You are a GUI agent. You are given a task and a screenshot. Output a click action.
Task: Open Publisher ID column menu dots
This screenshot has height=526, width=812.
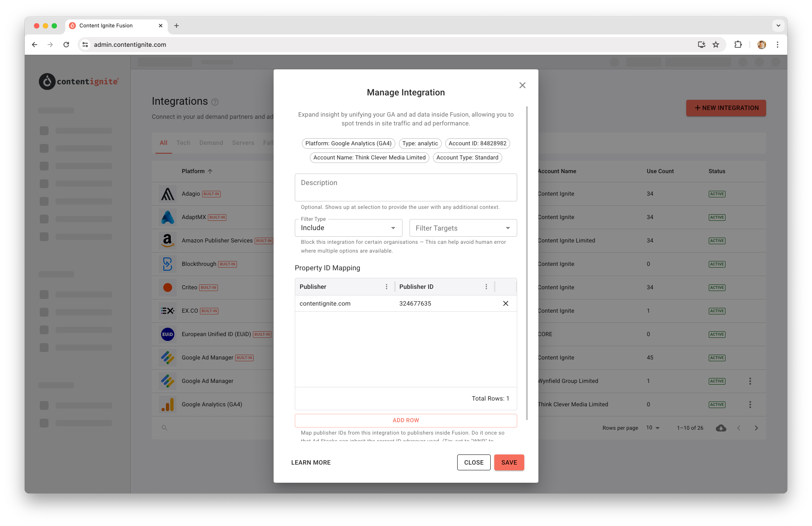point(486,287)
